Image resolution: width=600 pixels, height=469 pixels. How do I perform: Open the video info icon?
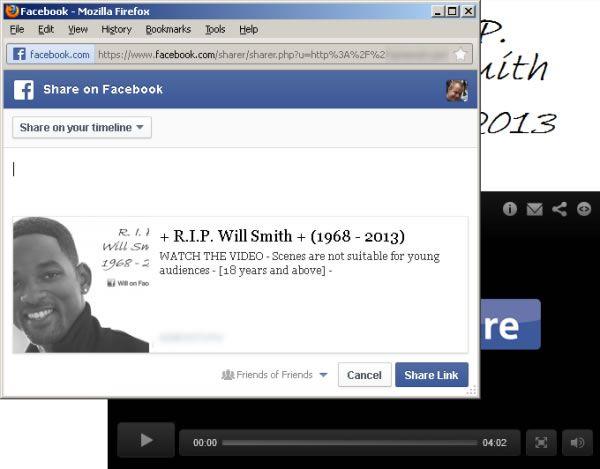(x=510, y=209)
